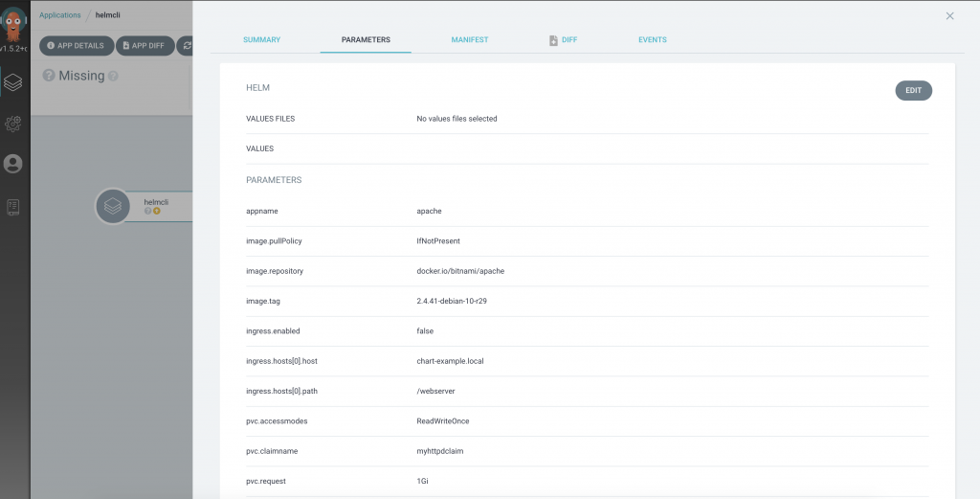
Task: Click the pvc.accessmodes parameter name
Action: click(277, 421)
